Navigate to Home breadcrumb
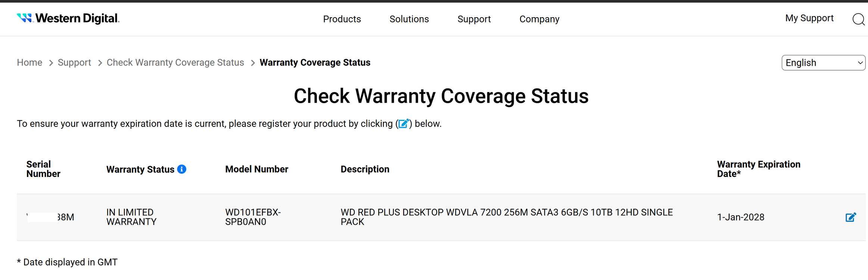 pos(29,62)
